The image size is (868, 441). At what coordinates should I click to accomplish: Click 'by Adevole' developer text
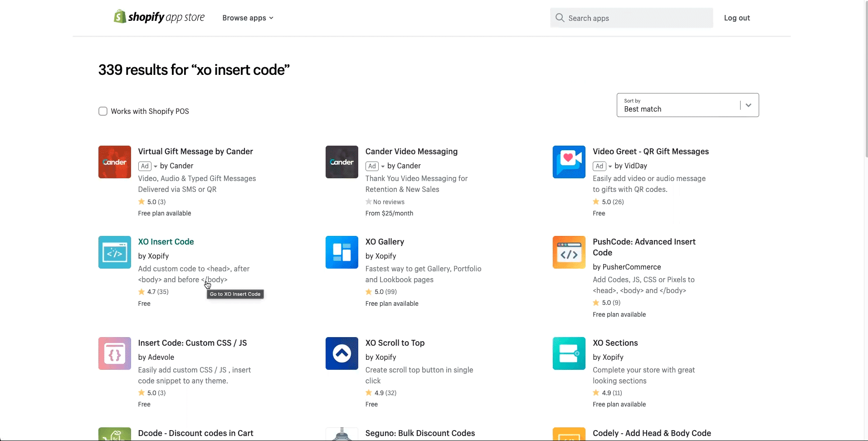pyautogui.click(x=156, y=357)
